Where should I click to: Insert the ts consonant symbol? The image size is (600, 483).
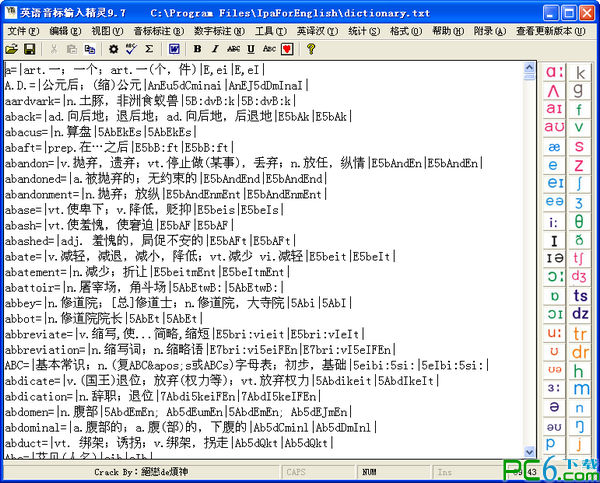580,296
